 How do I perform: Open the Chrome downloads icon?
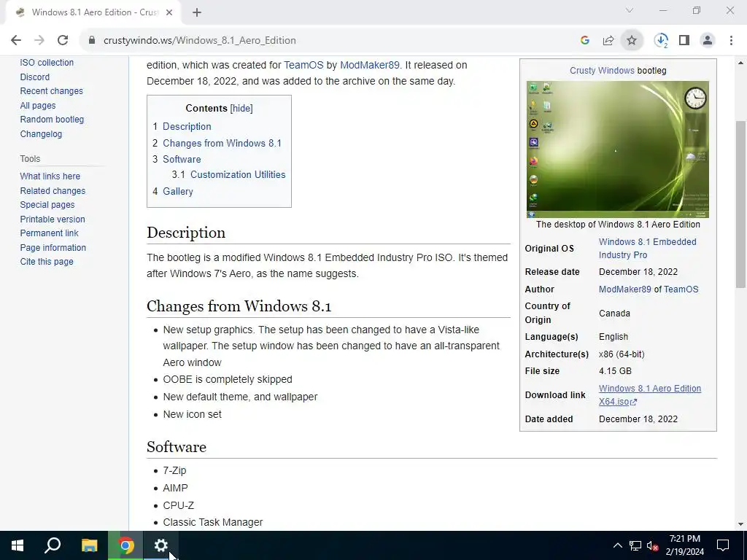pos(661,41)
